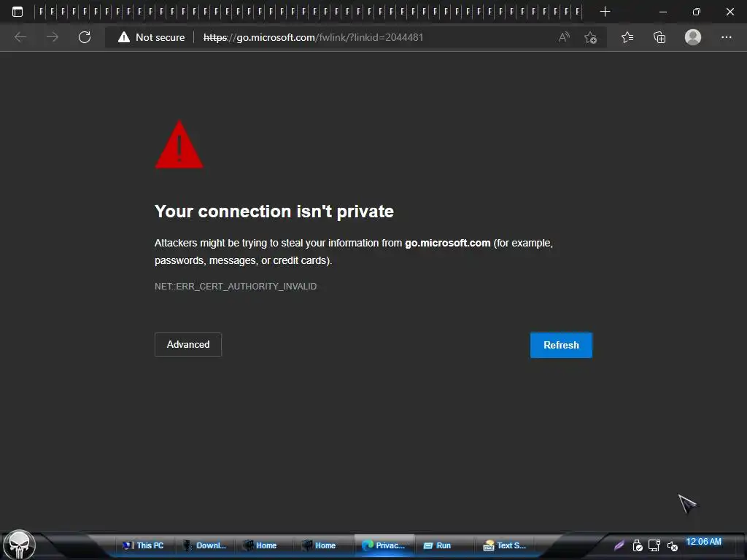Open the Settings and more menu
Image resolution: width=747 pixels, height=560 pixels.
726,37
